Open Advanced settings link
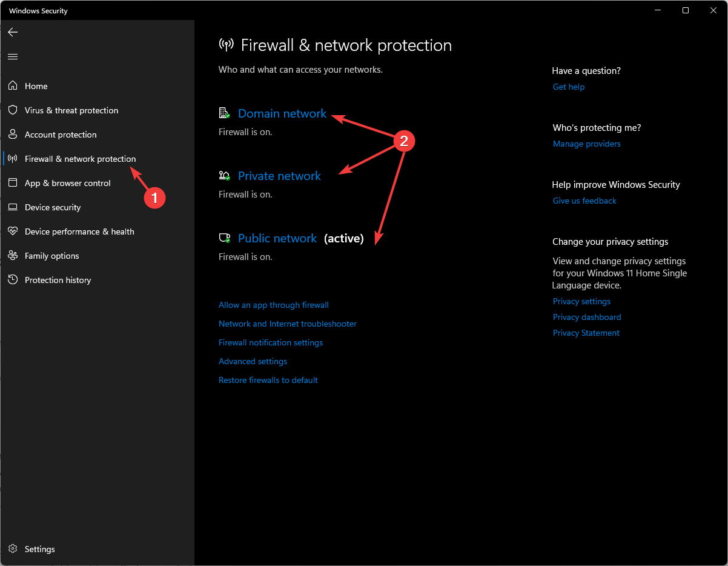Image resolution: width=728 pixels, height=566 pixels. tap(253, 361)
